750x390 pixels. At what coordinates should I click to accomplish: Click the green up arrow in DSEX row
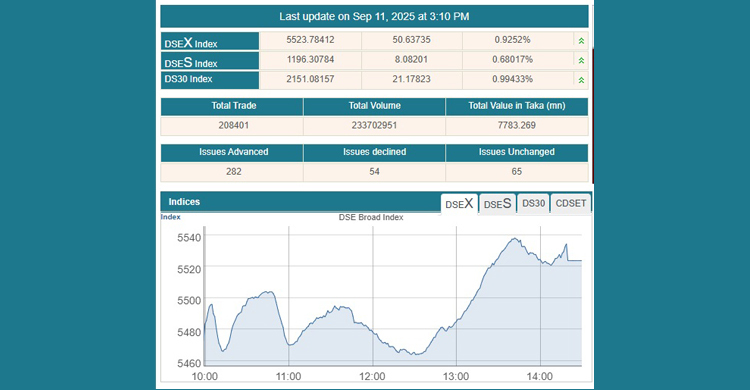pos(581,41)
